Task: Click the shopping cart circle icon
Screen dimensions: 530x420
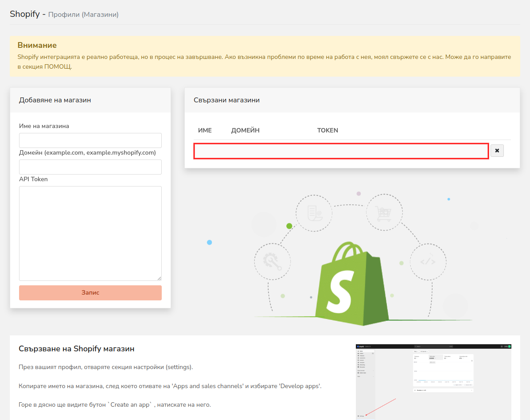Action: click(384, 213)
